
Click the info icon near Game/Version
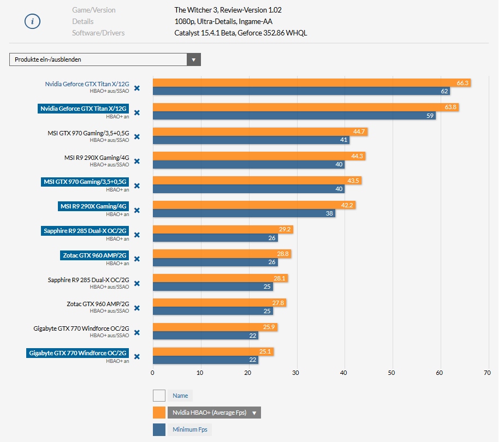tap(32, 21)
